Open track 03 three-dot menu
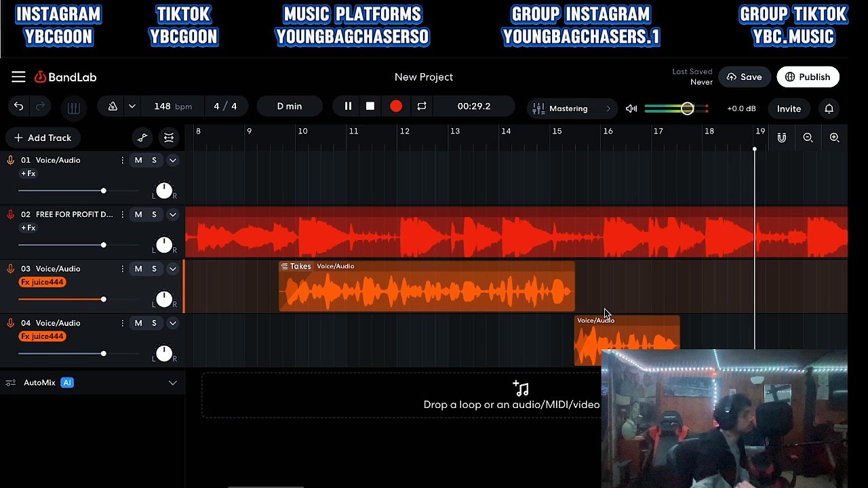Viewport: 868px width, 488px height. (122, 268)
